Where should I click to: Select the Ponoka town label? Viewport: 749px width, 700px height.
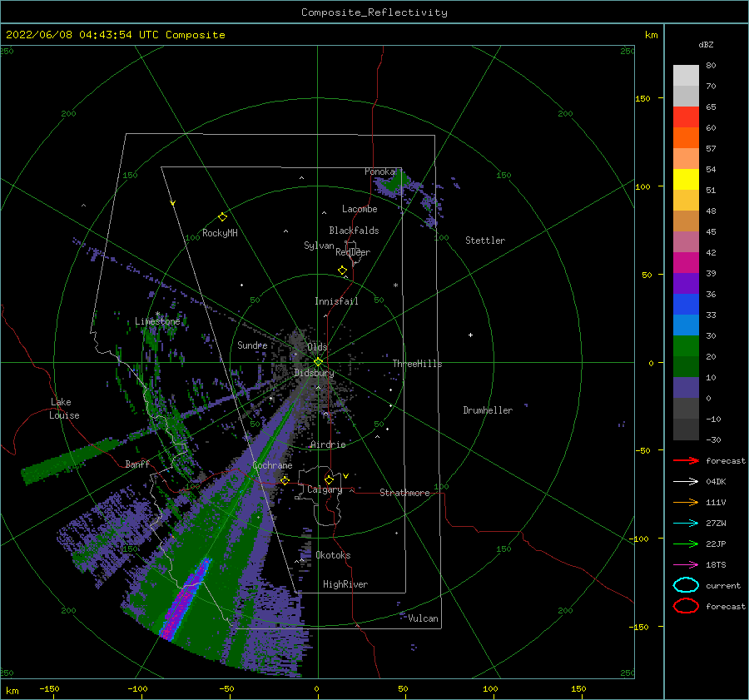point(379,171)
